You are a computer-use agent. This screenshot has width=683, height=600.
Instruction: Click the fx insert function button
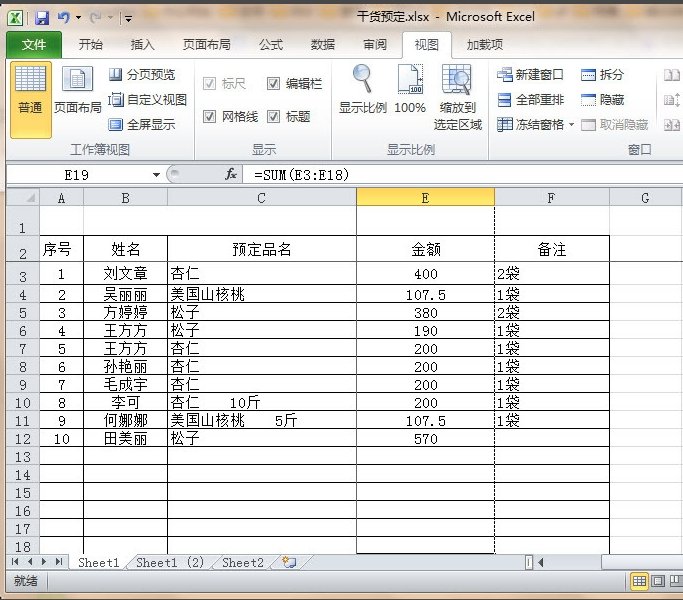pos(231,175)
